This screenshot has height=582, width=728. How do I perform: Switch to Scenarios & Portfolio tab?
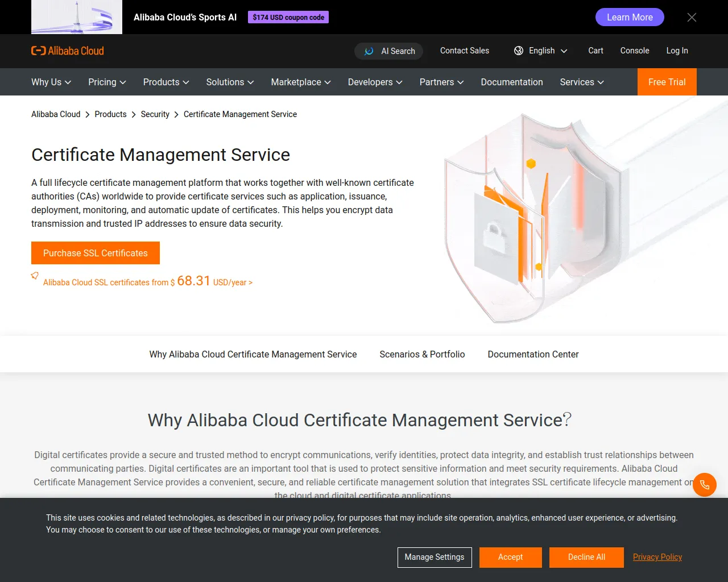(422, 354)
